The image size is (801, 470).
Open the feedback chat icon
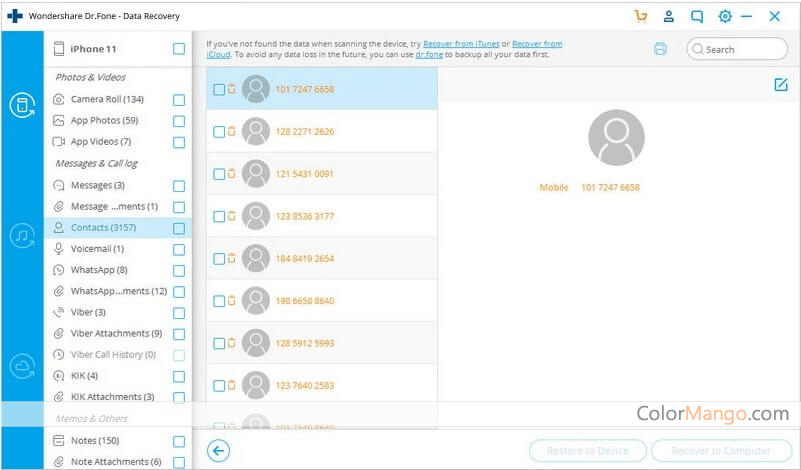tap(697, 16)
